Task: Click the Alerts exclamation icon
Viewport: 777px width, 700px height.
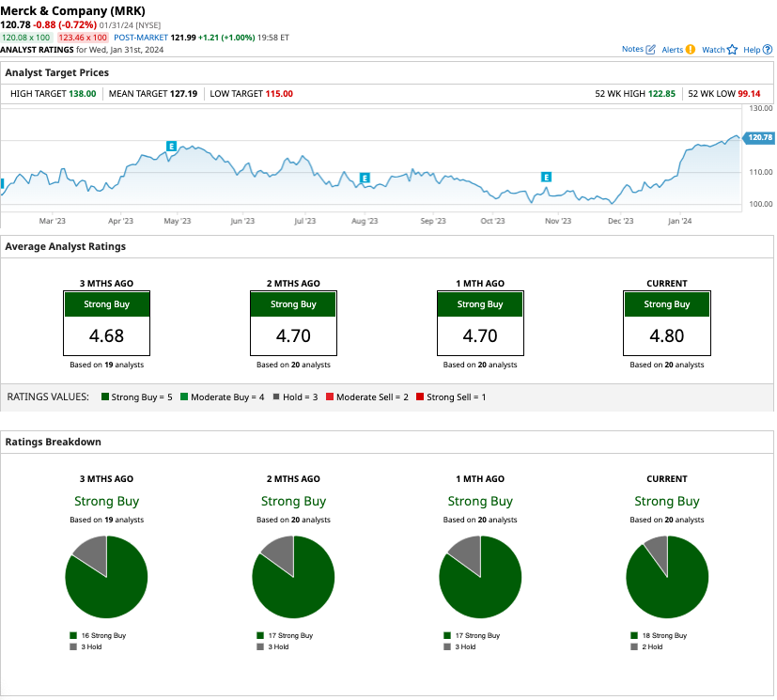Action: (691, 50)
